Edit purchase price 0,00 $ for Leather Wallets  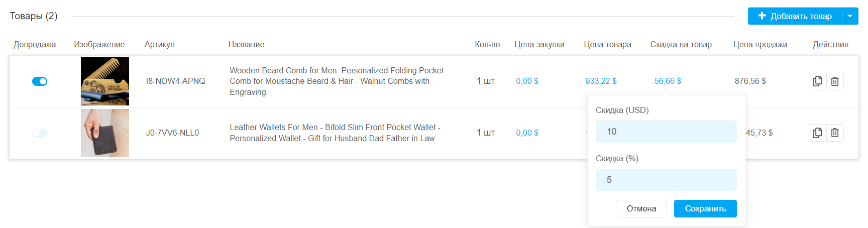click(x=527, y=133)
